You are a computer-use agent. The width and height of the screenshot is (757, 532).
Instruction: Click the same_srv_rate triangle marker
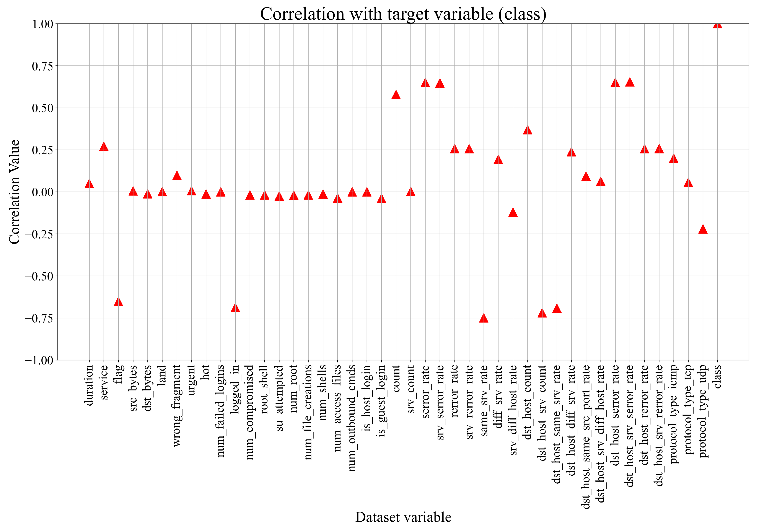484,318
